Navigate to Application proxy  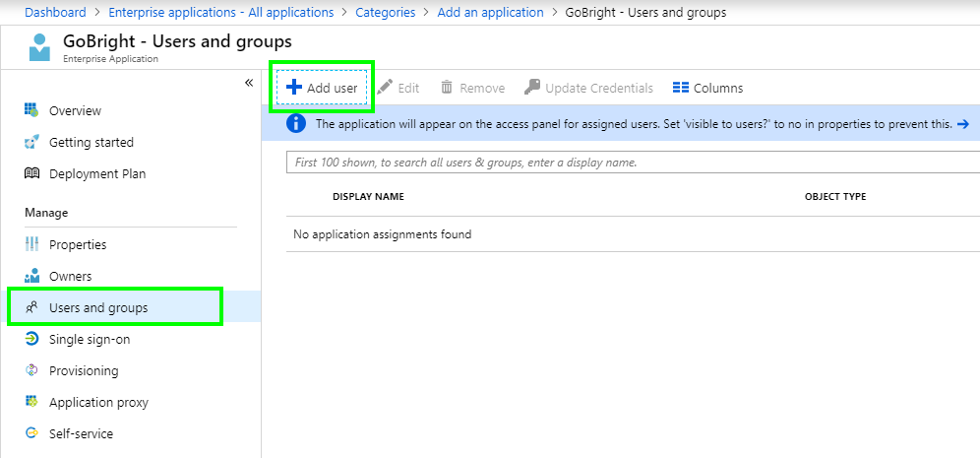coord(98,402)
